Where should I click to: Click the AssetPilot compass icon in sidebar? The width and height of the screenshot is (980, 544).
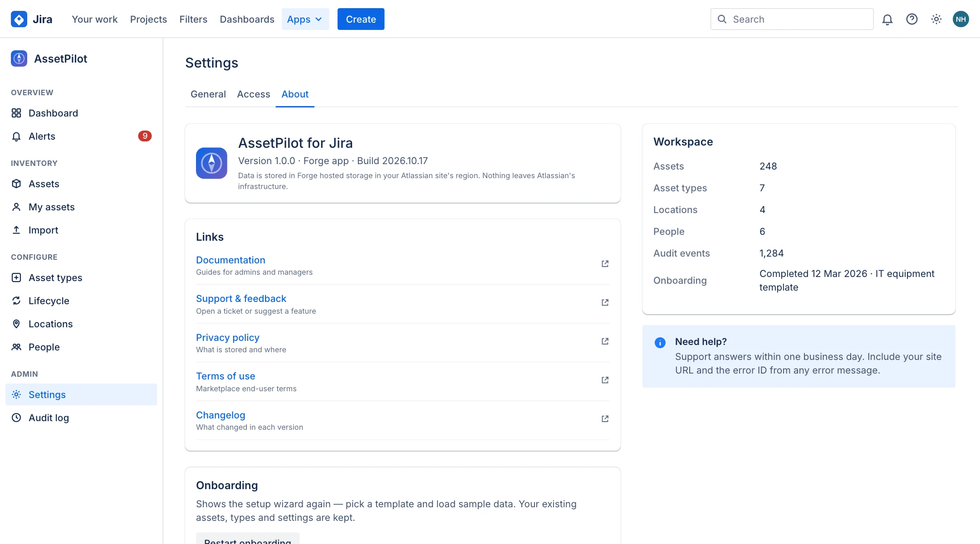pyautogui.click(x=19, y=58)
